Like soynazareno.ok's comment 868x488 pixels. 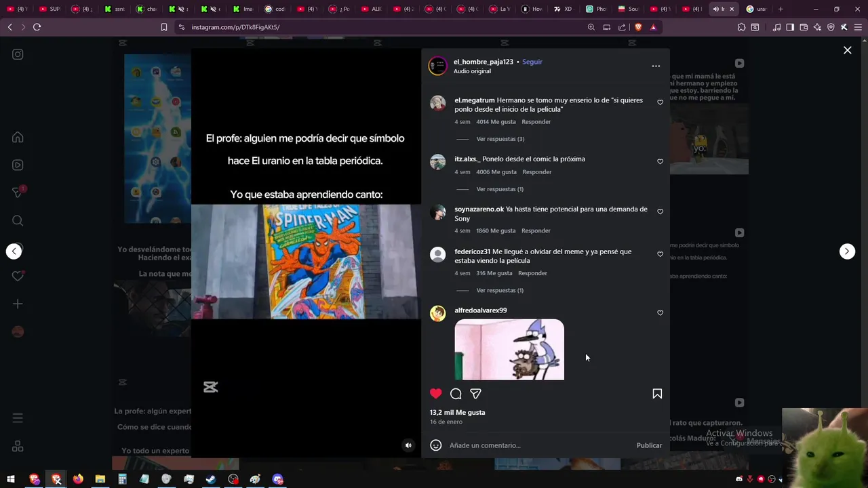660,211
